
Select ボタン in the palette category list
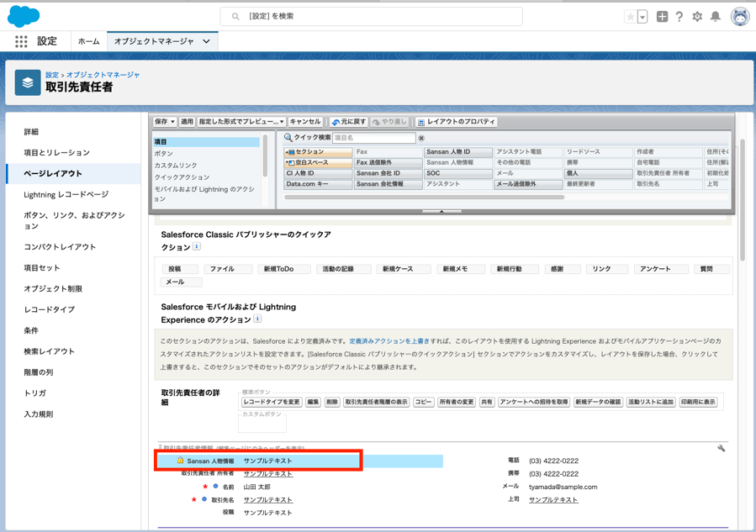click(163, 154)
